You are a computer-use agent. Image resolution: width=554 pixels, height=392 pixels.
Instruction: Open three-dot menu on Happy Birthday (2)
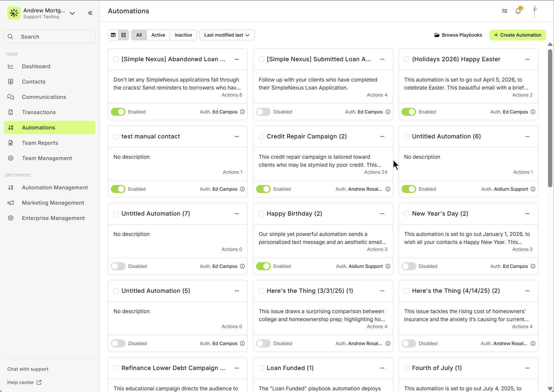coord(382,214)
